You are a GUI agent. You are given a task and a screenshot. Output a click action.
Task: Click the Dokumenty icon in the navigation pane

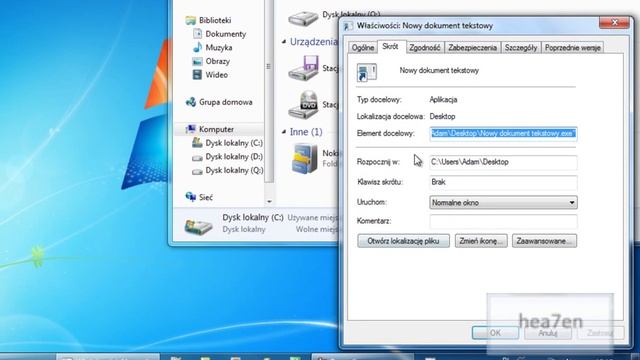(x=198, y=33)
